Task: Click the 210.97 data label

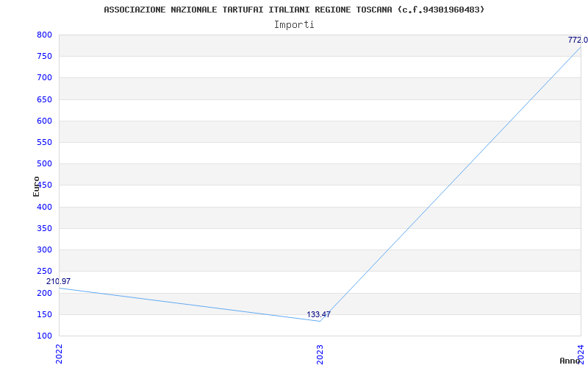Action: point(59,281)
